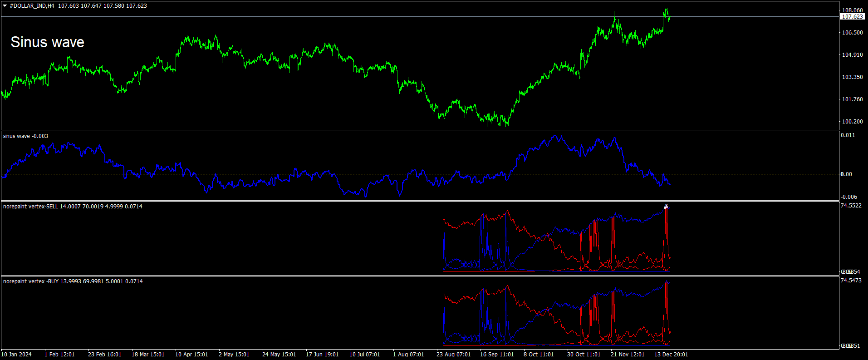Click the '16 Sep 11:01' time axis label
Screen dimensions: 868x360
[497, 355]
